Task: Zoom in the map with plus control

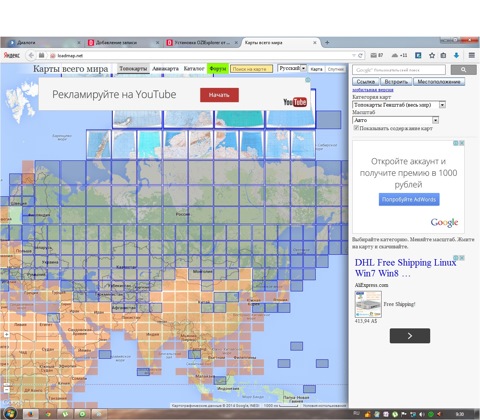Action: tap(7, 334)
